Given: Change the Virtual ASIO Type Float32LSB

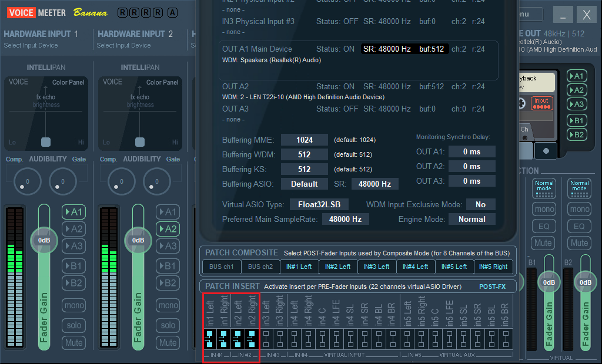Looking at the screenshot, I should pos(319,204).
